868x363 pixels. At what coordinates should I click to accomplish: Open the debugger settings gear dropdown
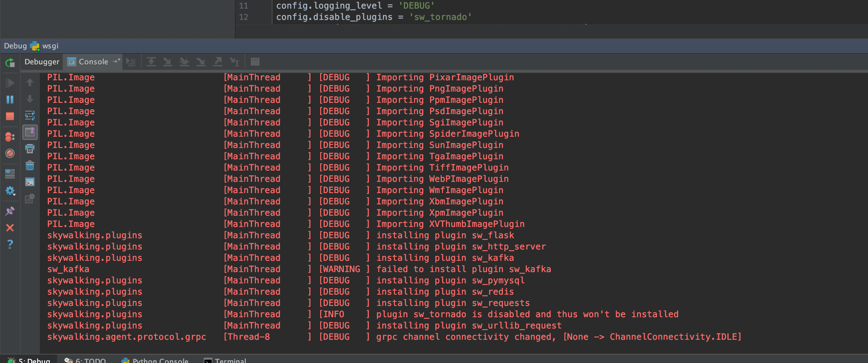pos(10,191)
